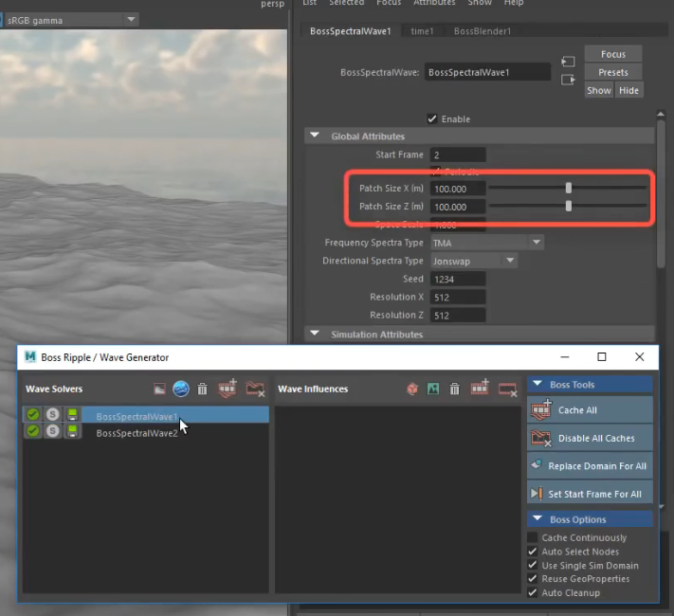674x616 pixels.
Task: Toggle green enable check for BossSpectralWave2
Action: [x=32, y=431]
